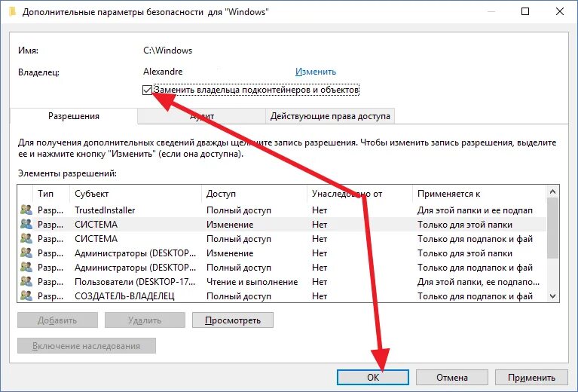Viewport: 578px width, 392px height.
Task: Uncheck 'Заменить владельца подконтейнеров и объектов'
Action: pyautogui.click(x=147, y=90)
